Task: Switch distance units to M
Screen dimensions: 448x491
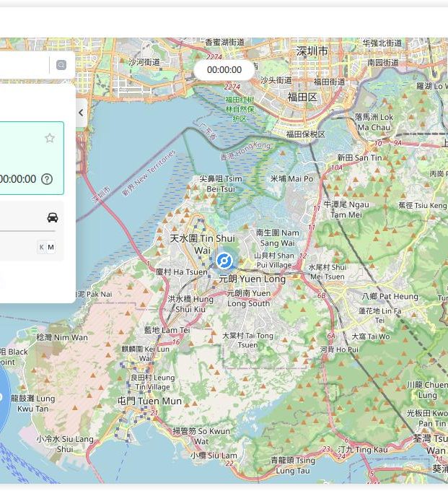Action: point(51,248)
